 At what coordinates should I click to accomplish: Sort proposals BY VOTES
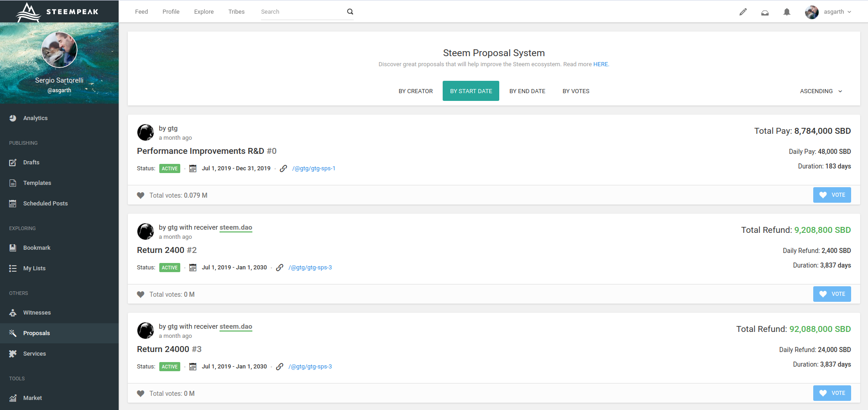[x=576, y=91]
